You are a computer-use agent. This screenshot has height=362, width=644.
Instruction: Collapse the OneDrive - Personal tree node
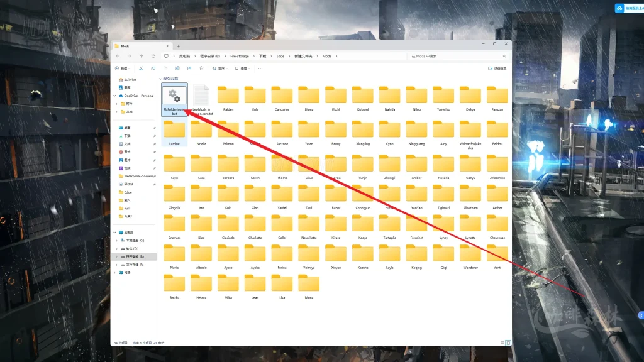click(x=114, y=96)
